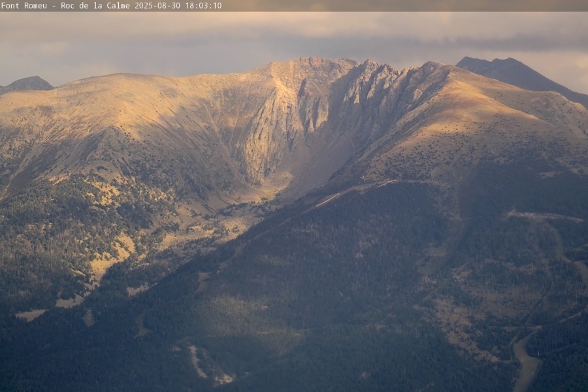Click the timestamp '2025-08-30 18:03:10'
The width and height of the screenshot is (588, 392).
pos(178,6)
